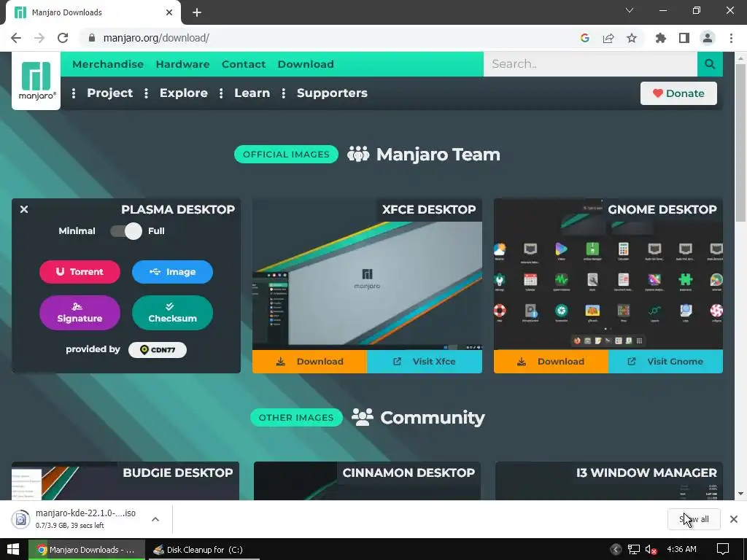Open Chrome three-dot menu
Image resolution: width=747 pixels, height=560 pixels.
[x=731, y=38]
